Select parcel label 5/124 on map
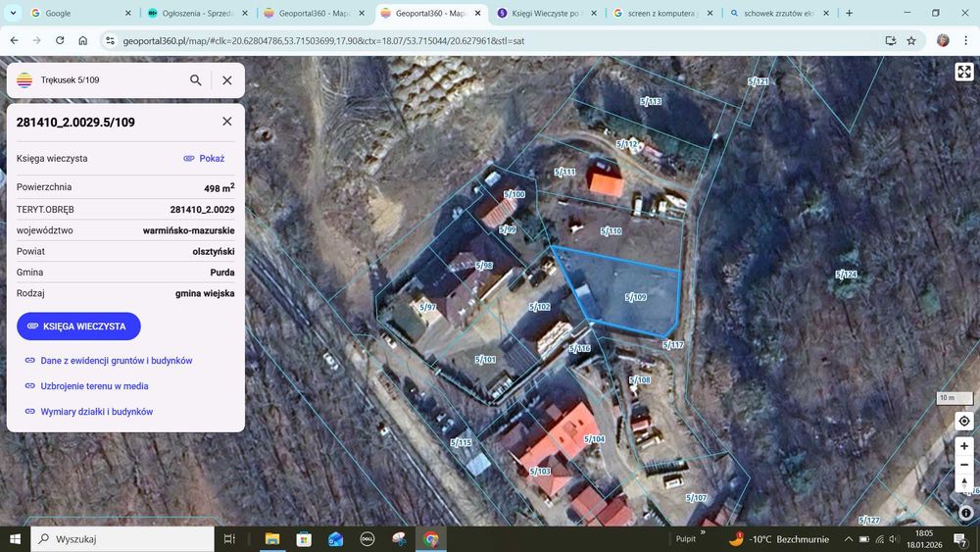Viewport: 980px width, 552px height. pyautogui.click(x=847, y=274)
